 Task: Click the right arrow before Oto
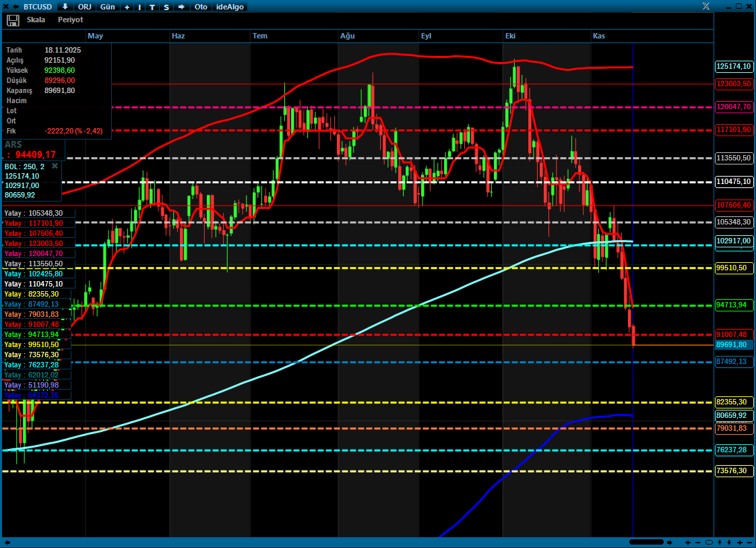[x=181, y=7]
